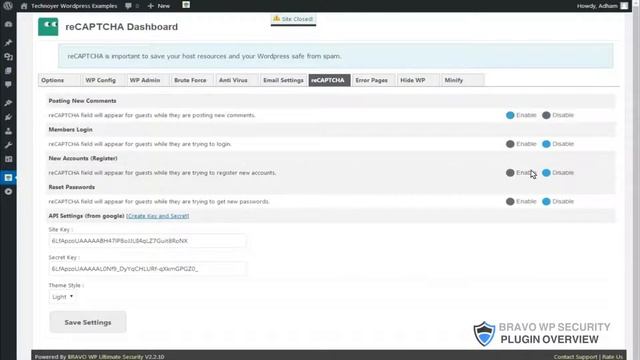Click the green reCAPTCHA Dashboard logo
640x360 pixels.
tap(48, 27)
